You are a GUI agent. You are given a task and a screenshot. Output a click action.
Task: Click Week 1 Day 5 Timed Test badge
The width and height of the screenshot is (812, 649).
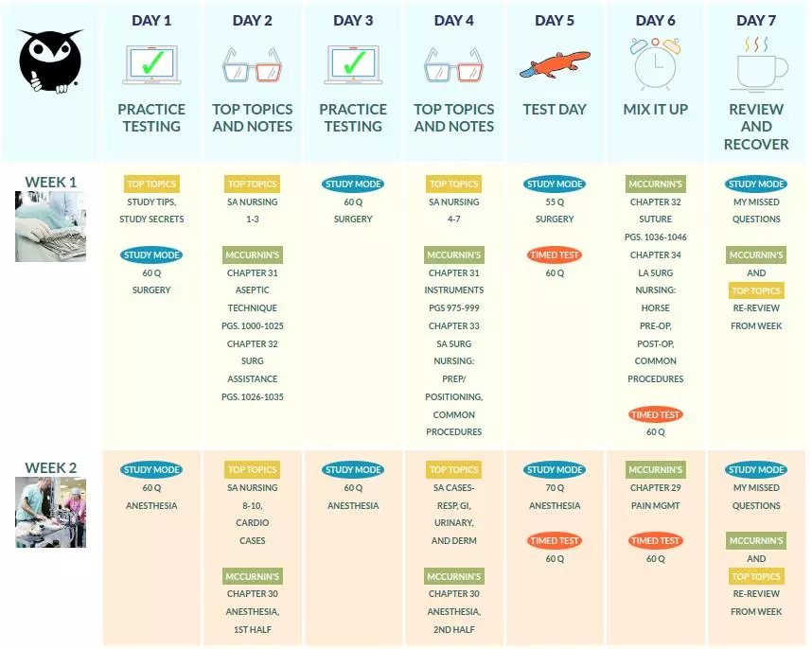click(x=555, y=254)
